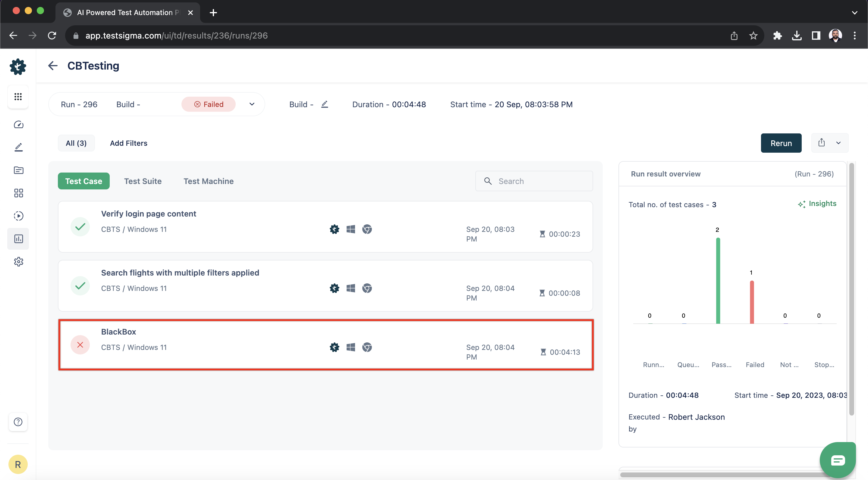The height and width of the screenshot is (480, 868).
Task: Reload the page in browser
Action: [52, 35]
